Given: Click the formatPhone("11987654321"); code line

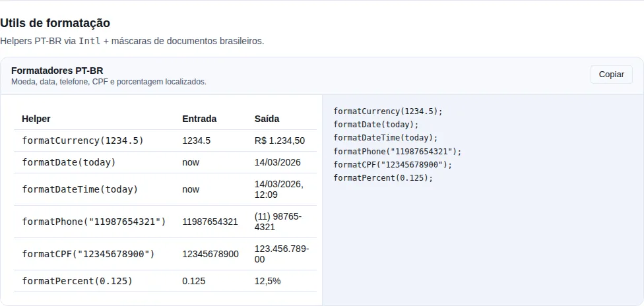Looking at the screenshot, I should (398, 152).
